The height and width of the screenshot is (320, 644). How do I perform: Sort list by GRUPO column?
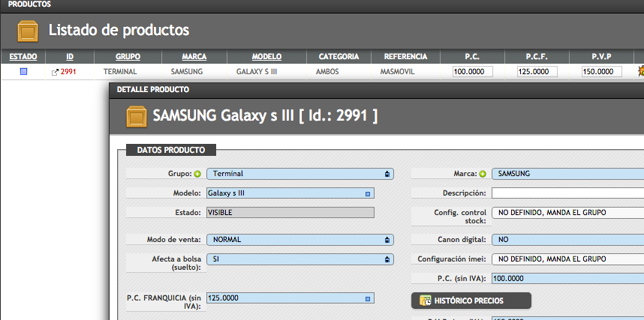[128, 57]
